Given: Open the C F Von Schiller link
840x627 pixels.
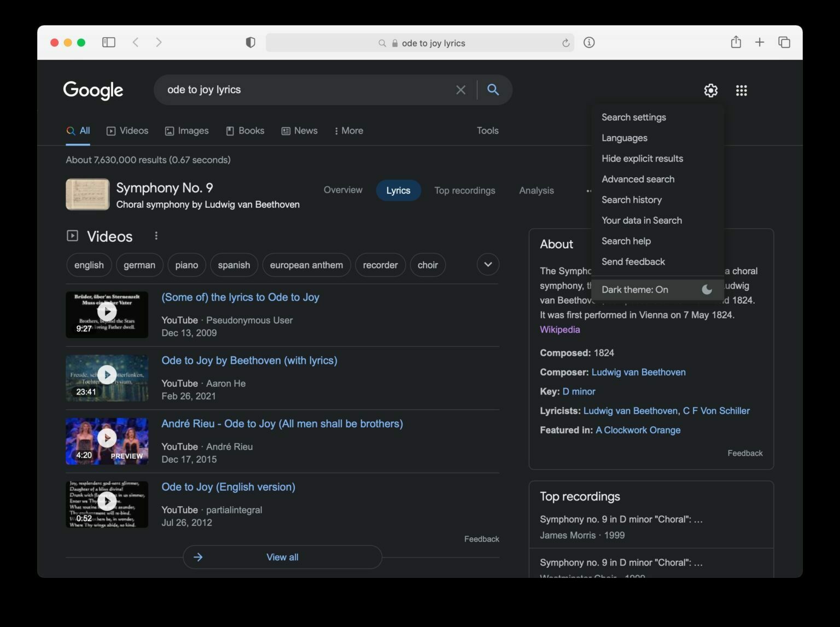Looking at the screenshot, I should 716,410.
